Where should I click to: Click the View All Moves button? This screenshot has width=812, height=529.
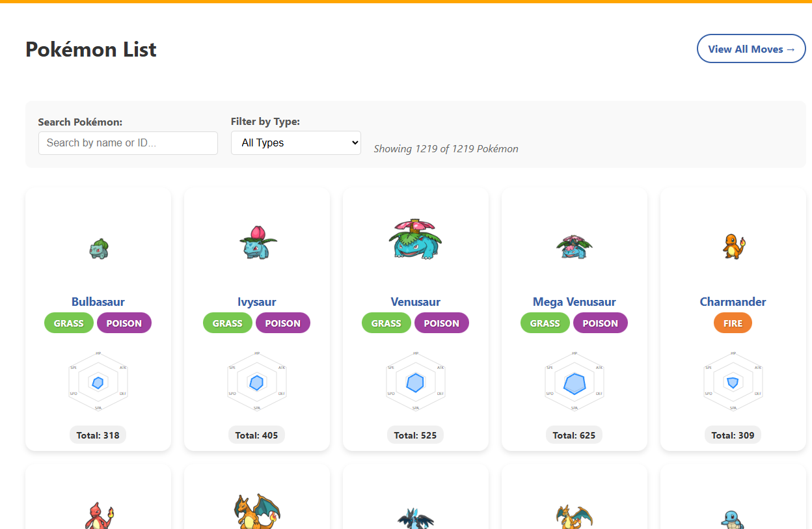pyautogui.click(x=751, y=49)
